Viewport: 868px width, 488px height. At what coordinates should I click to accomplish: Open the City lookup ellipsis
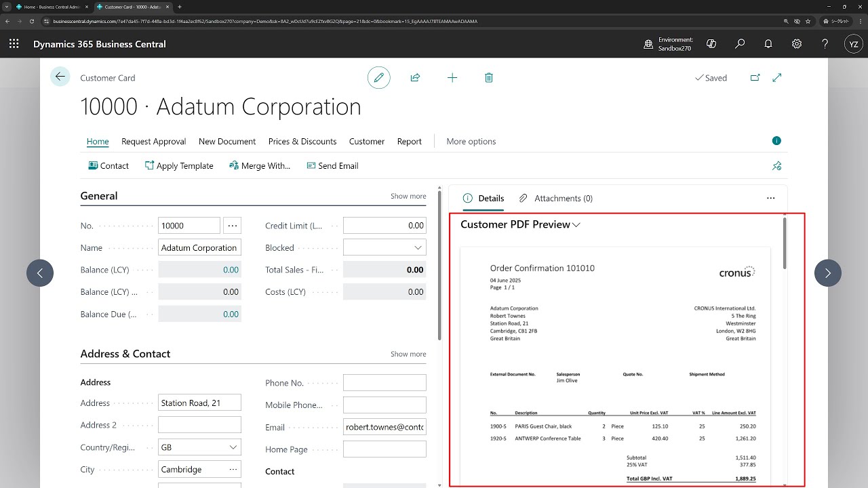[233, 469]
